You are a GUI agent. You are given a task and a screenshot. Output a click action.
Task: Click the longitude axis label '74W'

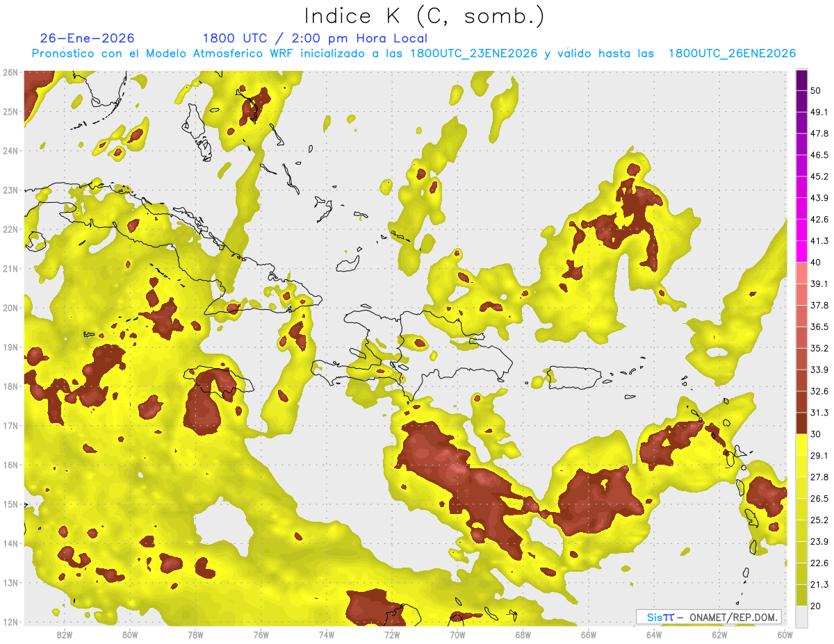[326, 635]
